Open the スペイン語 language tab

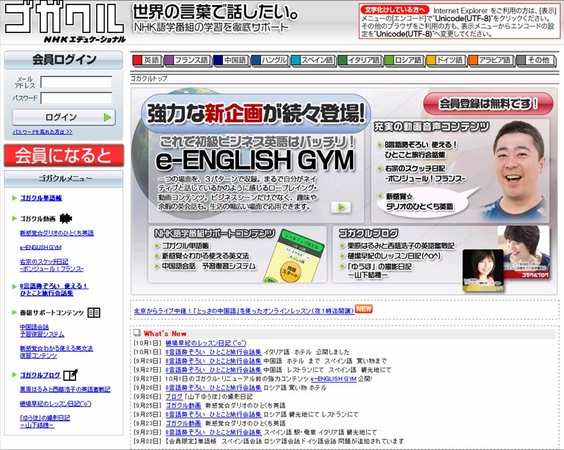(x=313, y=60)
